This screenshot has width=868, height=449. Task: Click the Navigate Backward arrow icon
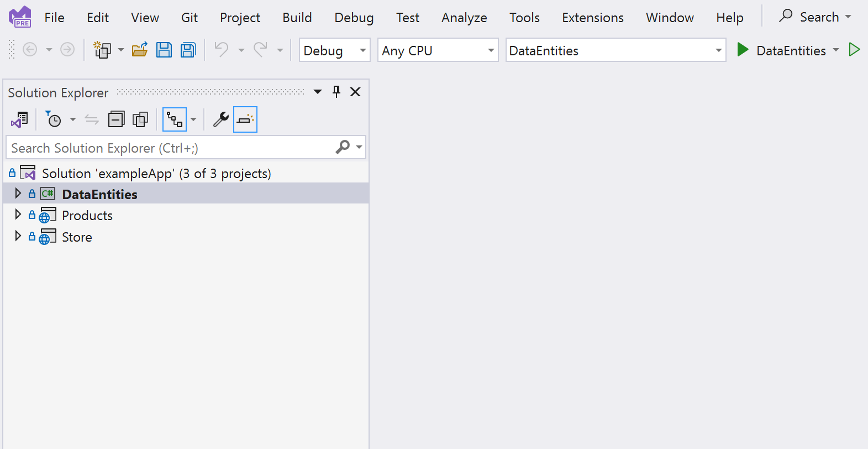point(30,50)
